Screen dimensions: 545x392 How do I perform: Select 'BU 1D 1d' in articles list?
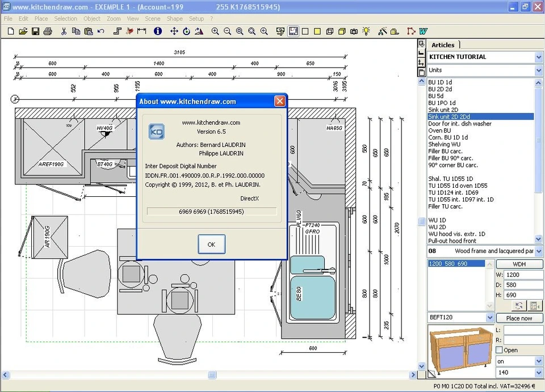click(x=440, y=82)
